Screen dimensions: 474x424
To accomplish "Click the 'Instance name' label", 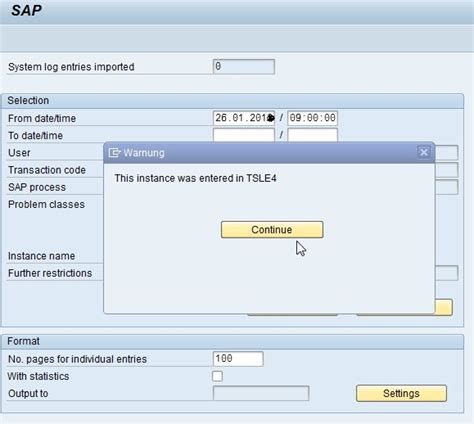I will 42,256.
